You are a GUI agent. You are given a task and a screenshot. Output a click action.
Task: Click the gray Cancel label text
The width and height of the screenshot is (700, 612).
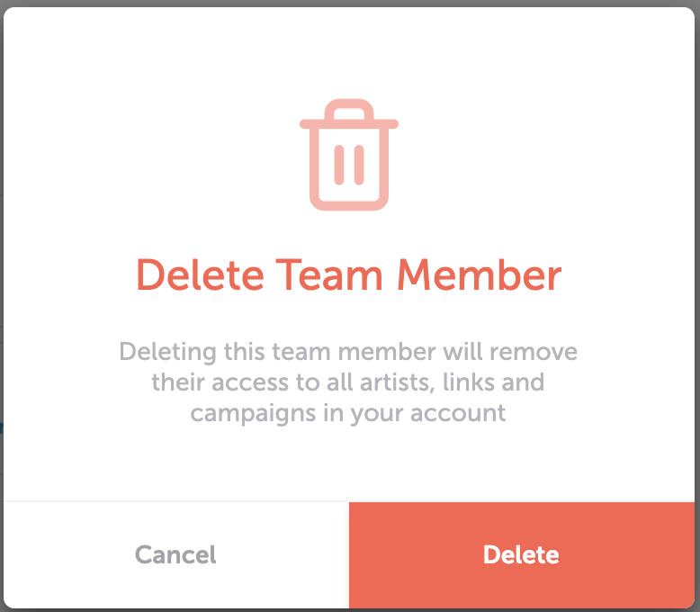[175, 554]
